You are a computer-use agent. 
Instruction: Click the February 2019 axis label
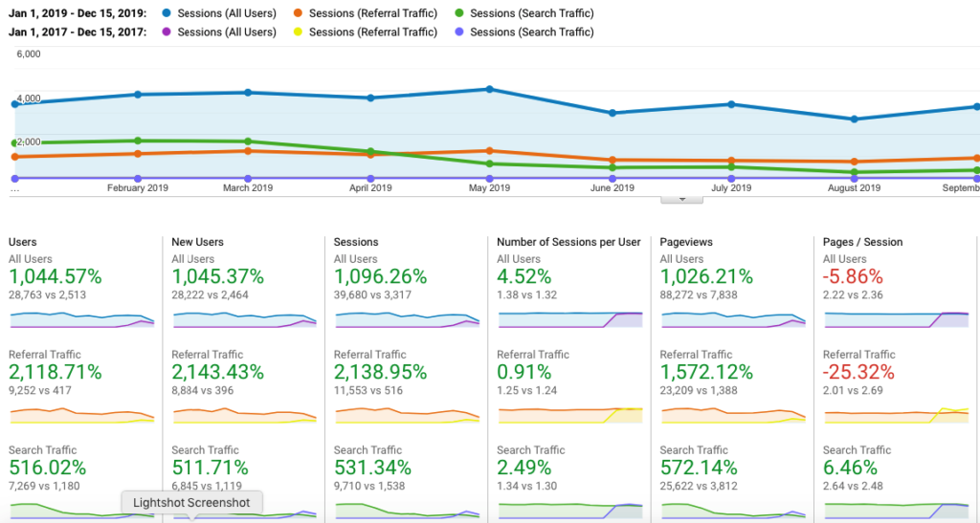click(138, 188)
